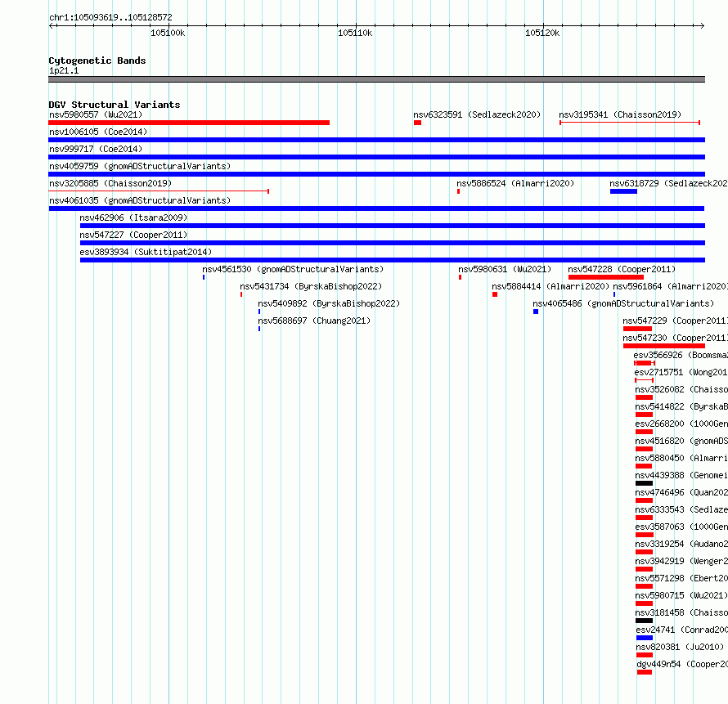Click red bar under nsv547228
The height and width of the screenshot is (704, 728).
pyautogui.click(x=606, y=277)
